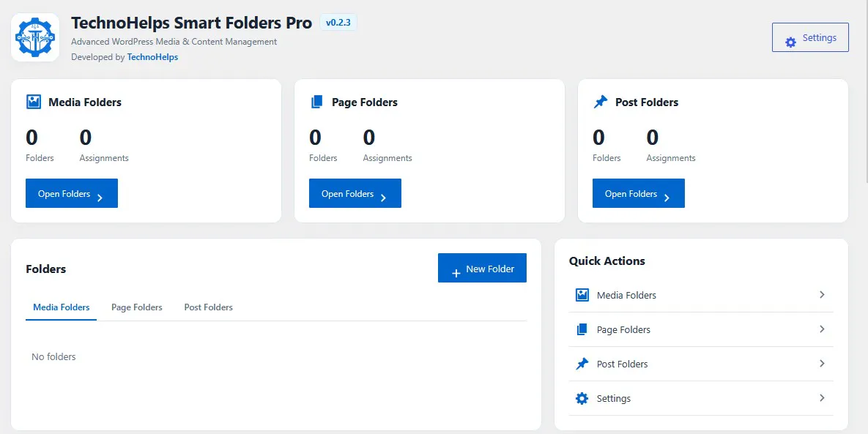Click chevron on Media Folders quick action row

coord(822,295)
